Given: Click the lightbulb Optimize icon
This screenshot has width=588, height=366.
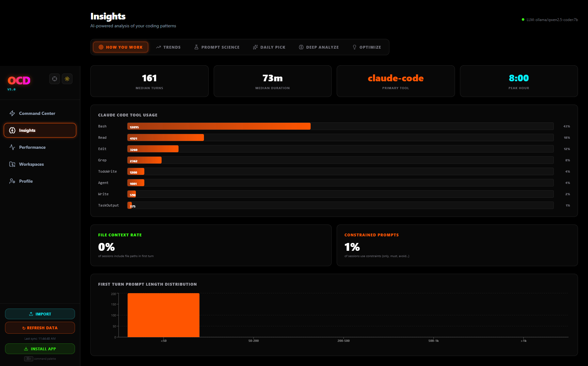Looking at the screenshot, I should tap(355, 47).
